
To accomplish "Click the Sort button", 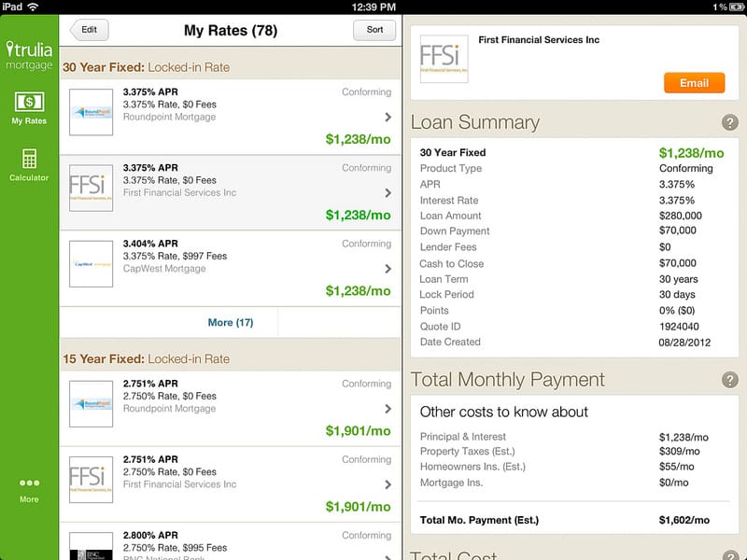I will click(x=374, y=30).
